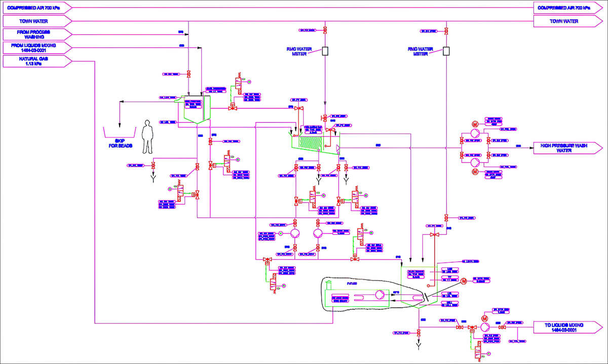The height and width of the screenshot is (364, 608).
Task: Select the NATURAL GAS 1.13 kPa inlet label
Action: tap(38, 61)
